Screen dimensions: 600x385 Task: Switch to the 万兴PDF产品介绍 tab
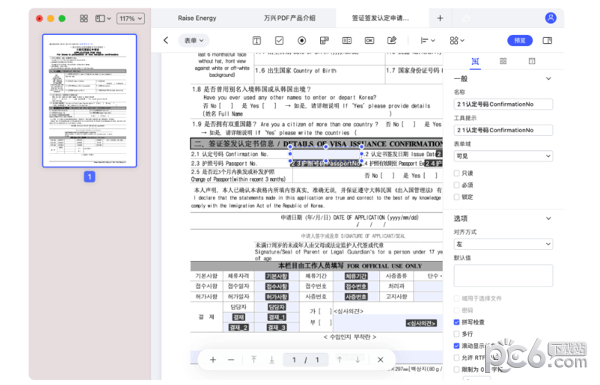[289, 18]
